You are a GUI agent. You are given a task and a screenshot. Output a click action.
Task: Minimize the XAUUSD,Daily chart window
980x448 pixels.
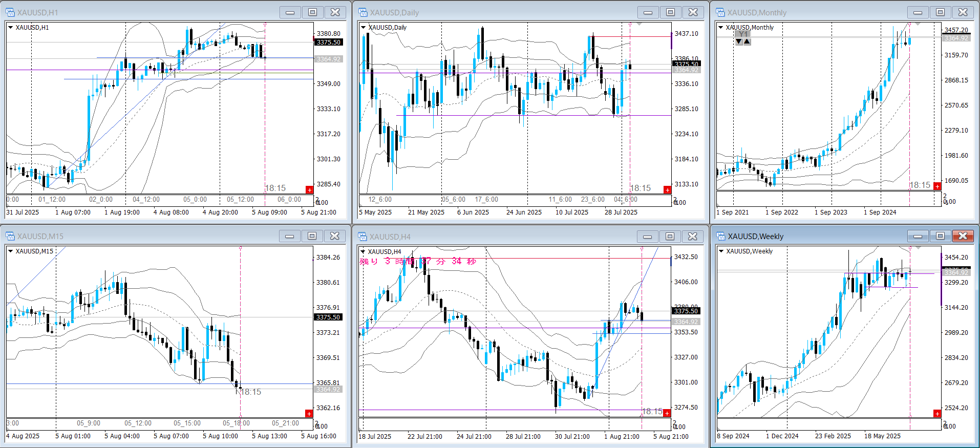[648, 12]
